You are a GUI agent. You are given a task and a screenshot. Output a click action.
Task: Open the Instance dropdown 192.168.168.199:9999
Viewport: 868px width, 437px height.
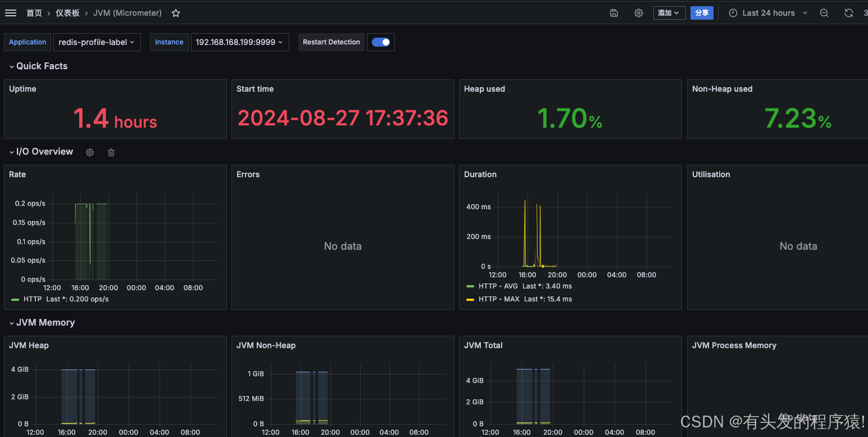240,42
